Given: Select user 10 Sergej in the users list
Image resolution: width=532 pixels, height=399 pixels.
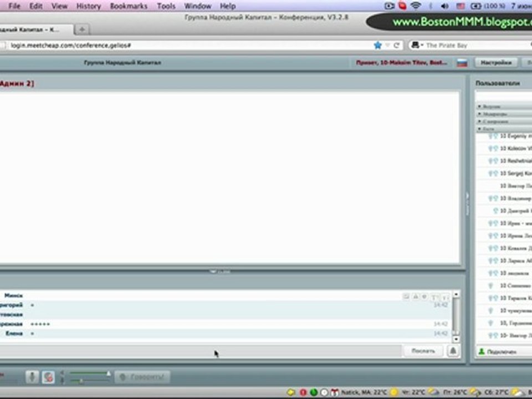Looking at the screenshot, I should tap(504, 173).
